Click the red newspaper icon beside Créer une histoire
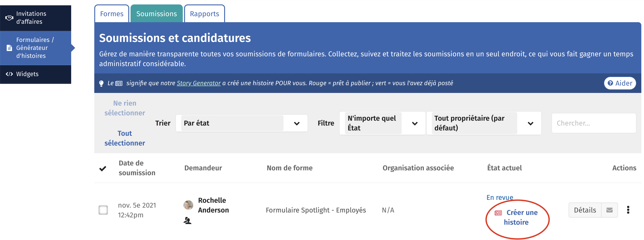 pyautogui.click(x=498, y=213)
